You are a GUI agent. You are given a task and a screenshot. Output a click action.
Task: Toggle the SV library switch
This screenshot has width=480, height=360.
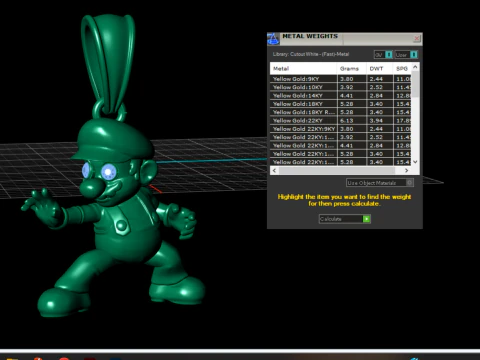point(389,54)
